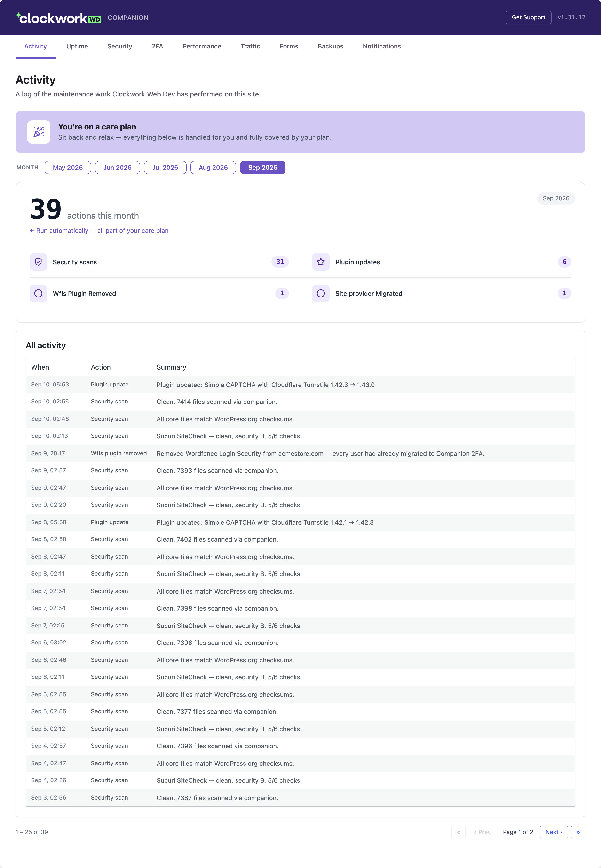Click the Wfls plugin removed action cell
The image size is (601, 868).
point(119,453)
